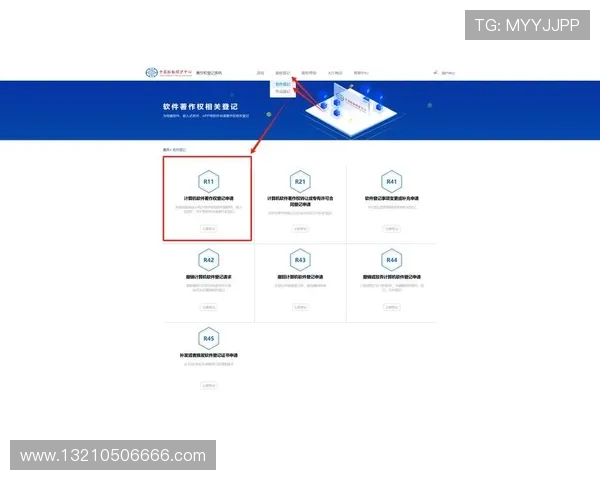Open the 版权登记 navigation menu
Image resolution: width=600 pixels, height=480 pixels.
coord(283,73)
